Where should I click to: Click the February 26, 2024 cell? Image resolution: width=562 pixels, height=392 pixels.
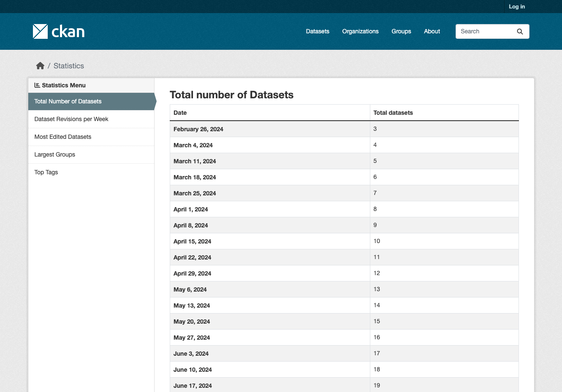coord(270,129)
